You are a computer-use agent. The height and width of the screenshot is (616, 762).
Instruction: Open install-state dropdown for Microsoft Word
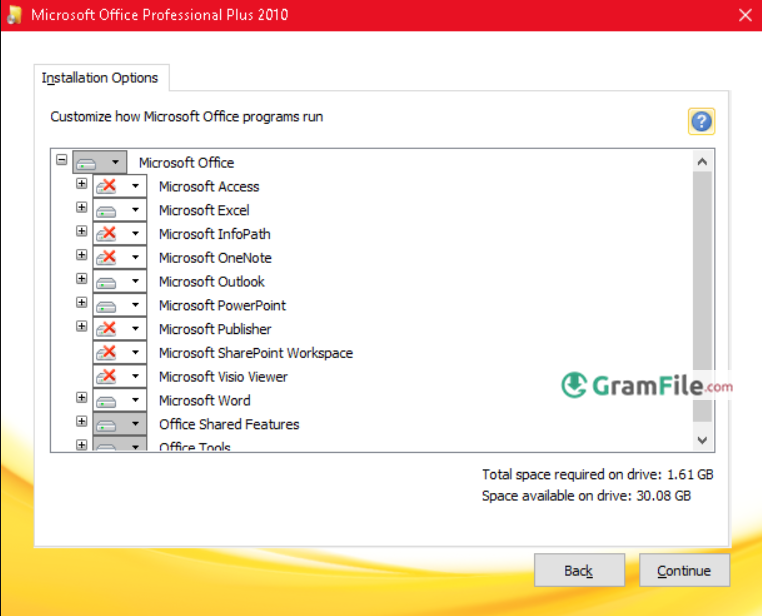120,400
